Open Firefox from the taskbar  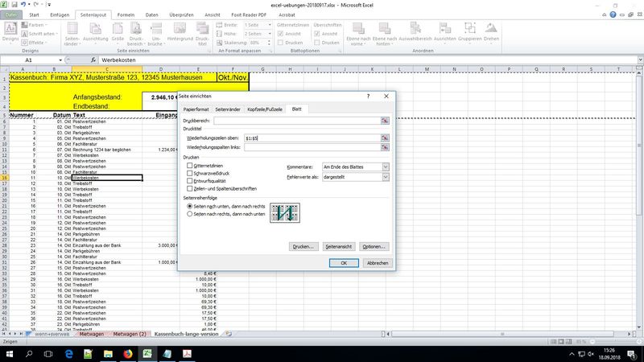(128, 353)
